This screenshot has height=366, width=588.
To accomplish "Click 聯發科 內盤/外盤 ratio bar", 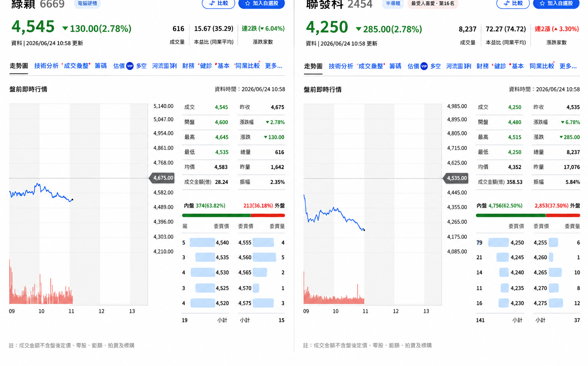I will pos(528,215).
